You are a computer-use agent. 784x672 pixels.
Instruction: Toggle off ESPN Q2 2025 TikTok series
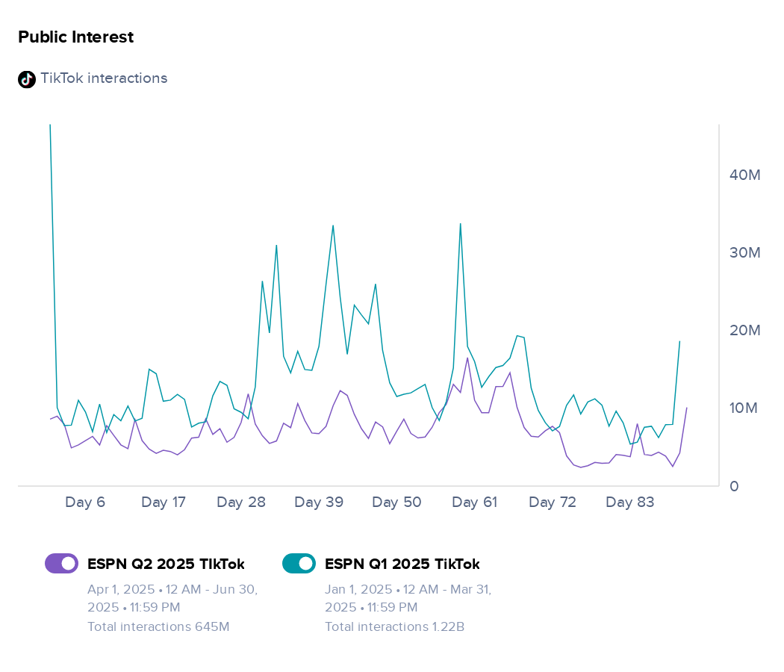pyautogui.click(x=61, y=564)
